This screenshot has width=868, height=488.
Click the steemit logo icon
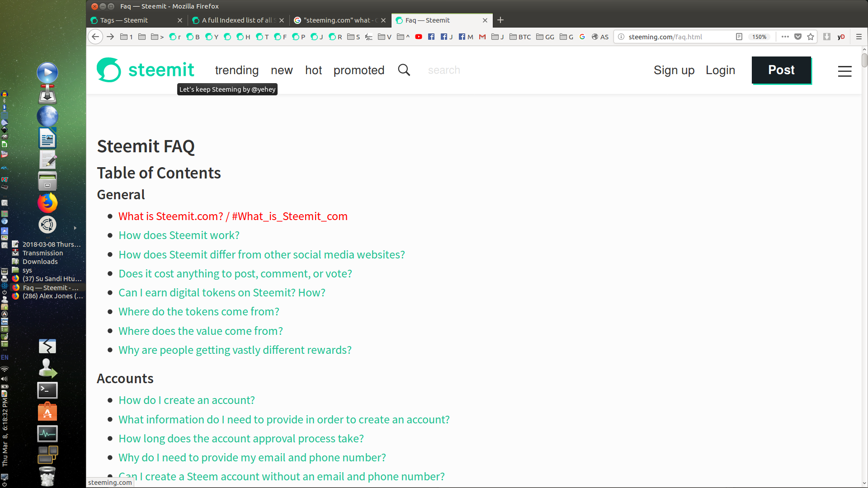click(x=109, y=70)
